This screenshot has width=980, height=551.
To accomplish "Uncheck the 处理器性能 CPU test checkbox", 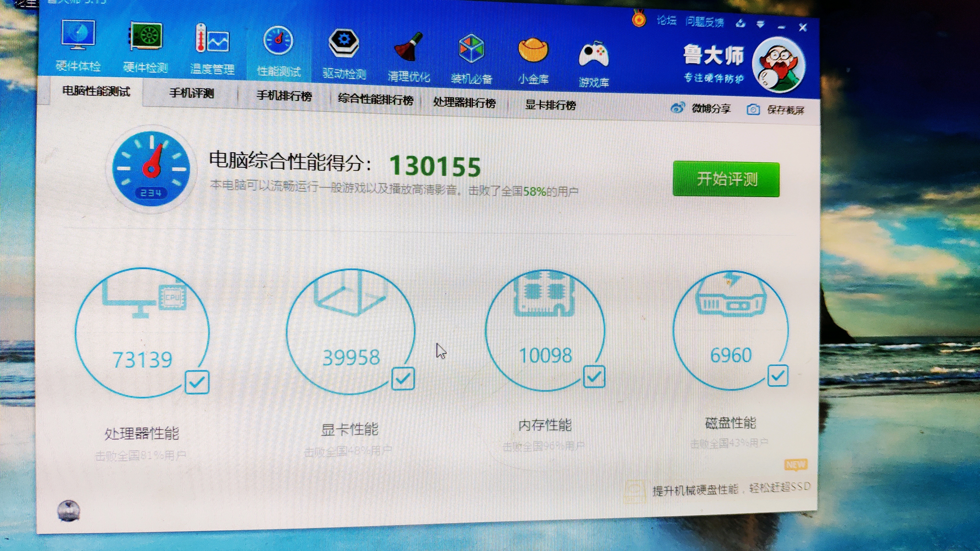I will (x=197, y=382).
